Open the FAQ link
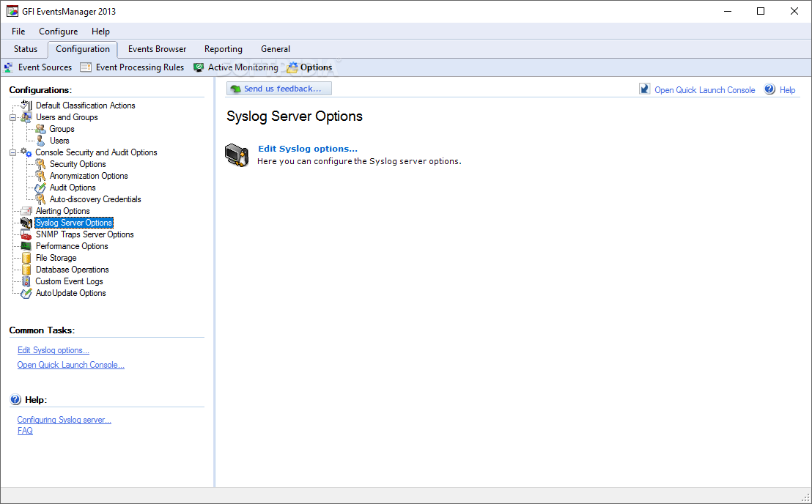 (25, 431)
